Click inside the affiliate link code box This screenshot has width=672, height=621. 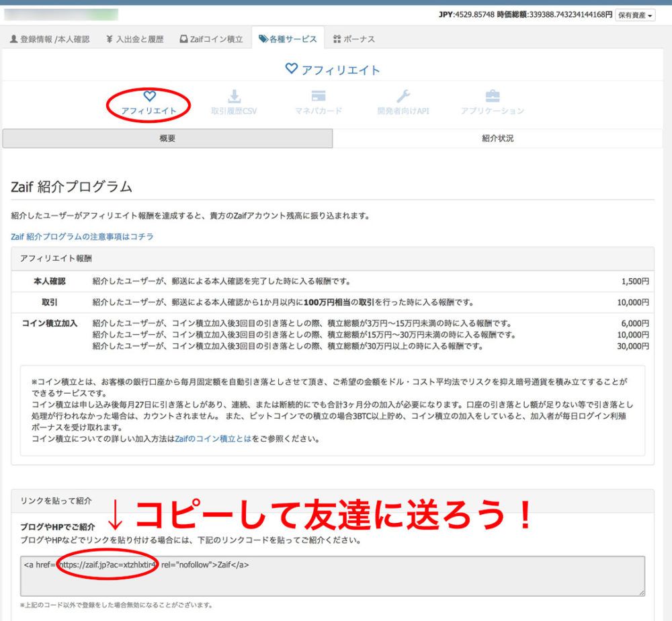(x=333, y=575)
